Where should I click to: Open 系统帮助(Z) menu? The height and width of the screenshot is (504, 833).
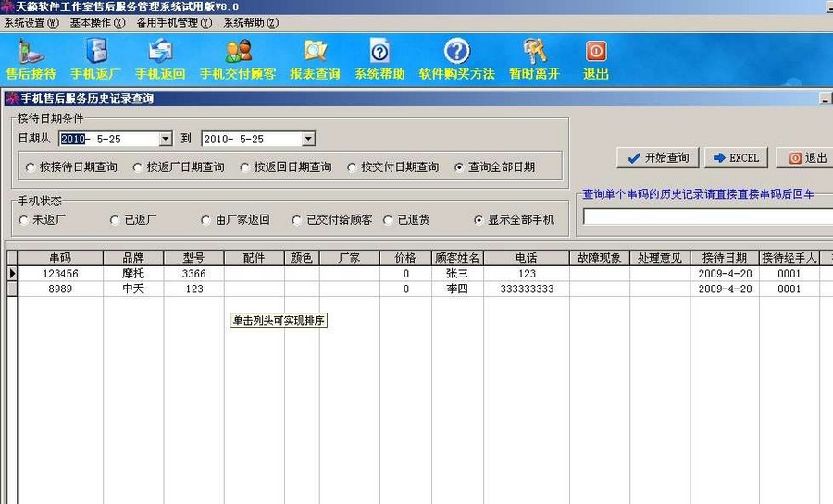(251, 23)
